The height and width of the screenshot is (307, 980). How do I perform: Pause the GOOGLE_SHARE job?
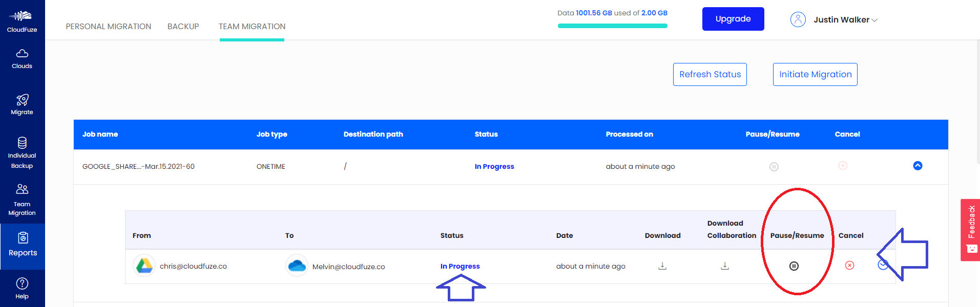[x=774, y=167]
